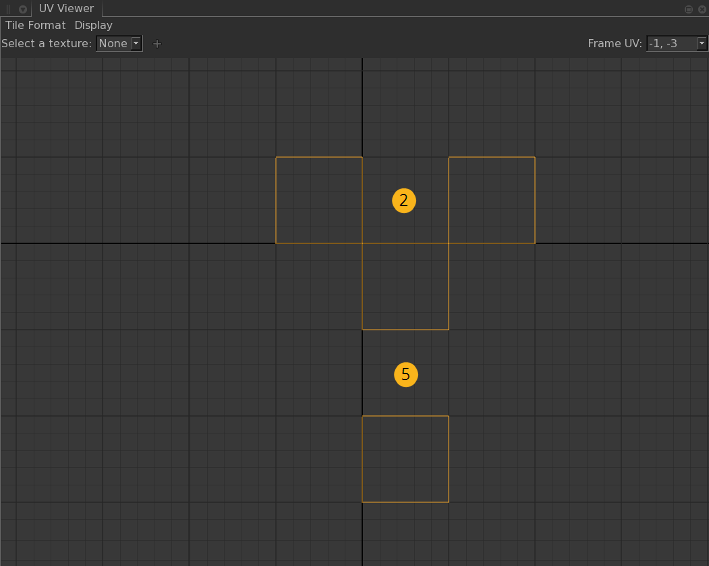Click the UV tile below marker 2
Screen dimensions: 709x566
click(405, 286)
